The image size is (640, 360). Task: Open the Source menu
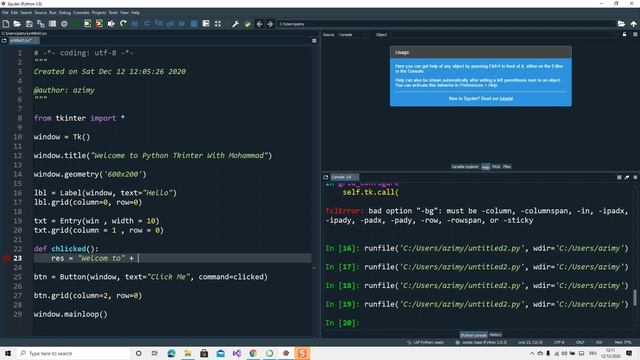pos(40,13)
